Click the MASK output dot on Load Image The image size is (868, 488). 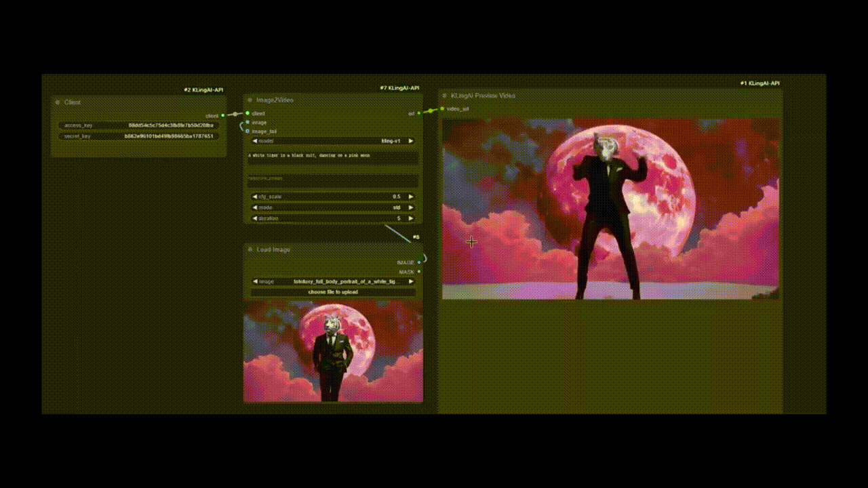(418, 271)
